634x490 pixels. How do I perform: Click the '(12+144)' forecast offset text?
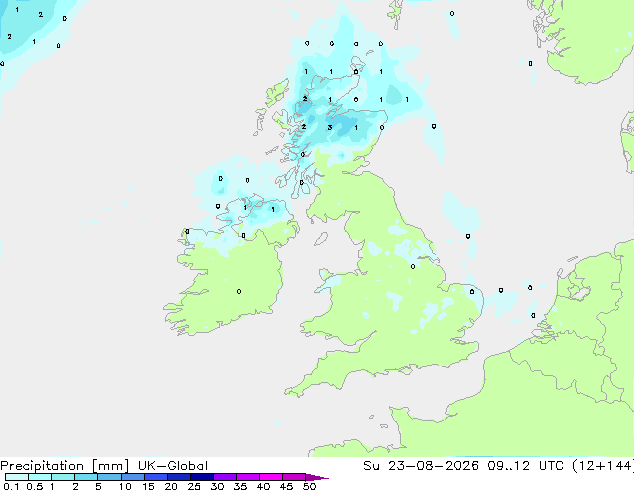(602, 466)
